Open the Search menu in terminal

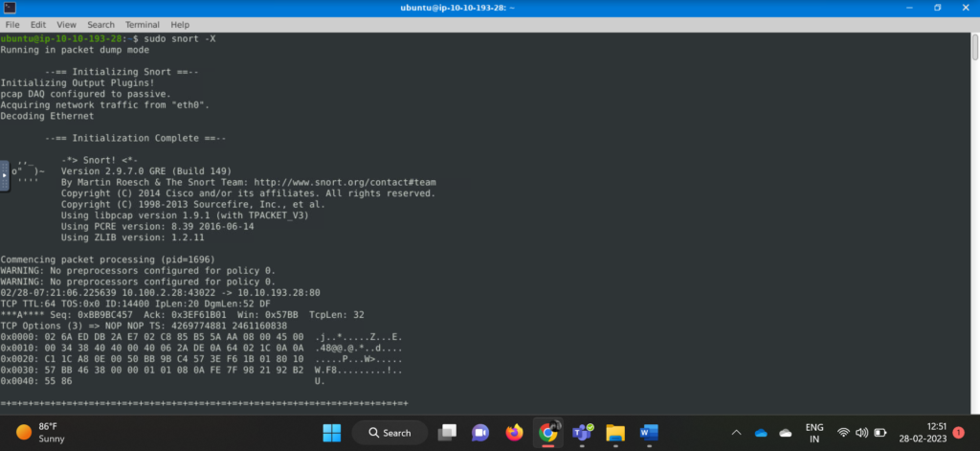tap(100, 24)
